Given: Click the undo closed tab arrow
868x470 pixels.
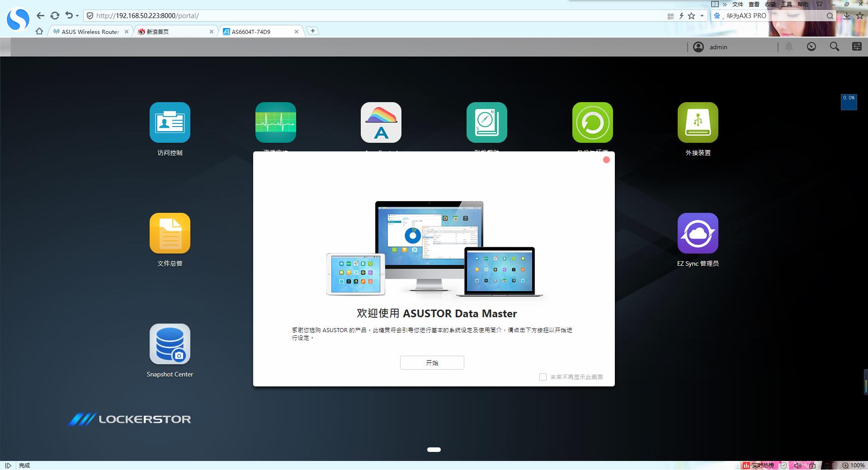Looking at the screenshot, I should coord(69,15).
